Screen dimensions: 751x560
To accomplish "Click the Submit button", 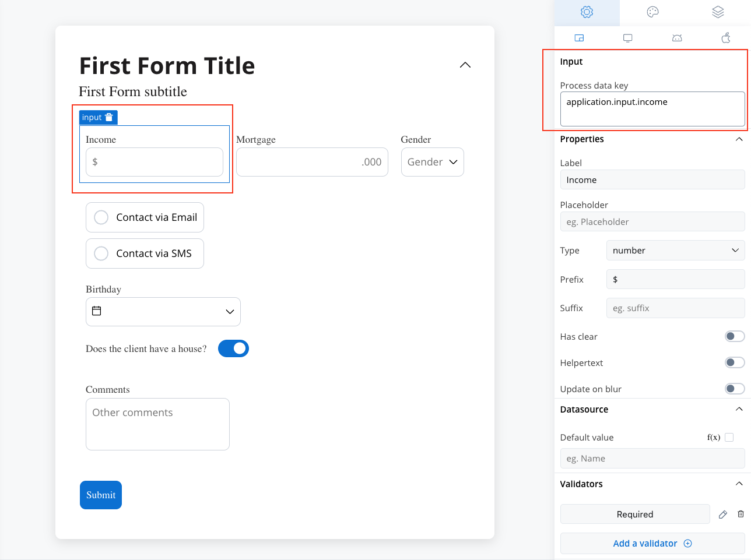I will [x=101, y=495].
